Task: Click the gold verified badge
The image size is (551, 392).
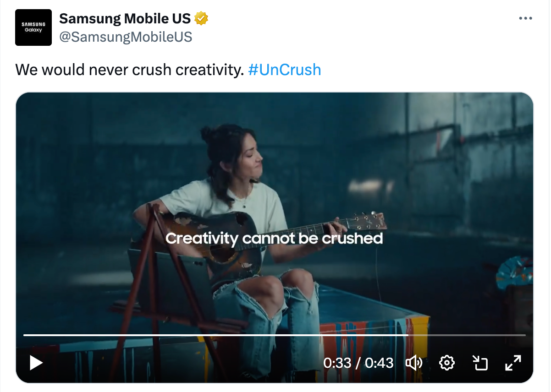Action: (x=202, y=19)
